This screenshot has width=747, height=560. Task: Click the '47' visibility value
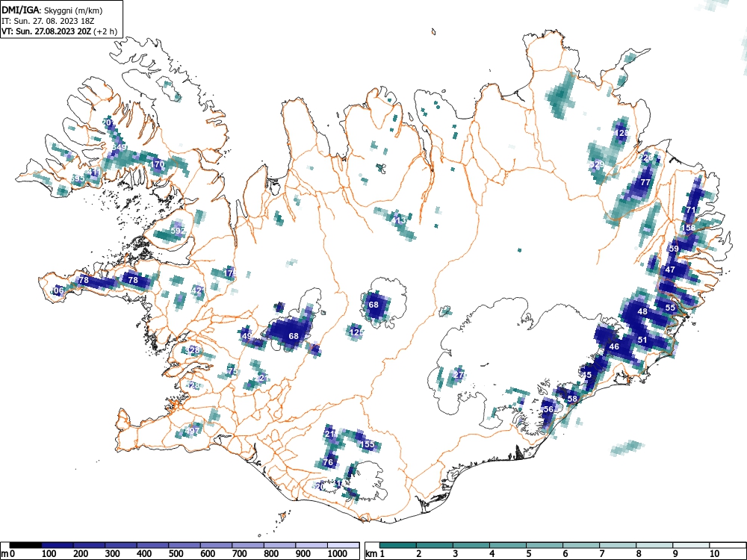pyautogui.click(x=670, y=270)
